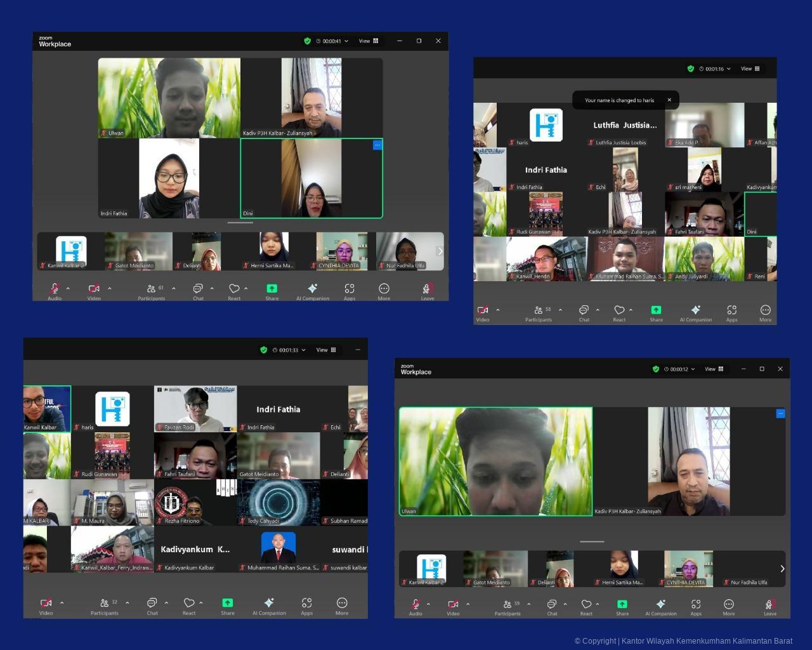Dismiss the 'name is changed to haris' notification
The height and width of the screenshot is (650, 812).
point(669,100)
